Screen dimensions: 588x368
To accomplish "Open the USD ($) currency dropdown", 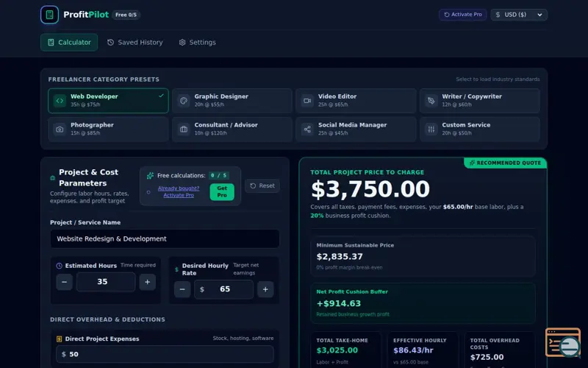I will click(519, 15).
